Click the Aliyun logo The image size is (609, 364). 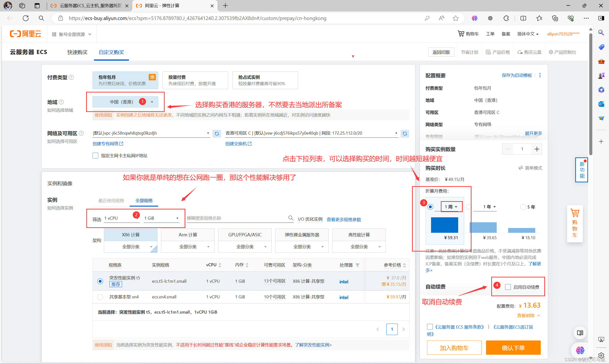click(25, 34)
